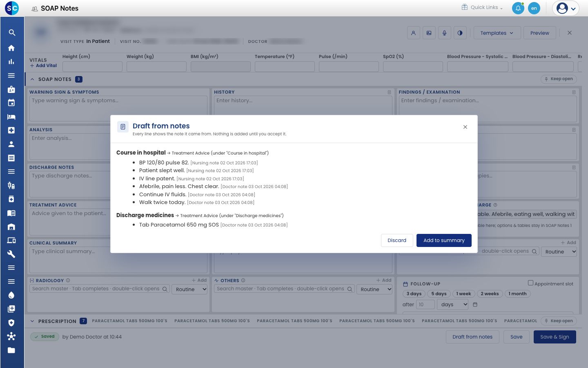This screenshot has width=588, height=368.
Task: Open the bed icon in the sidebar
Action: (x=11, y=117)
